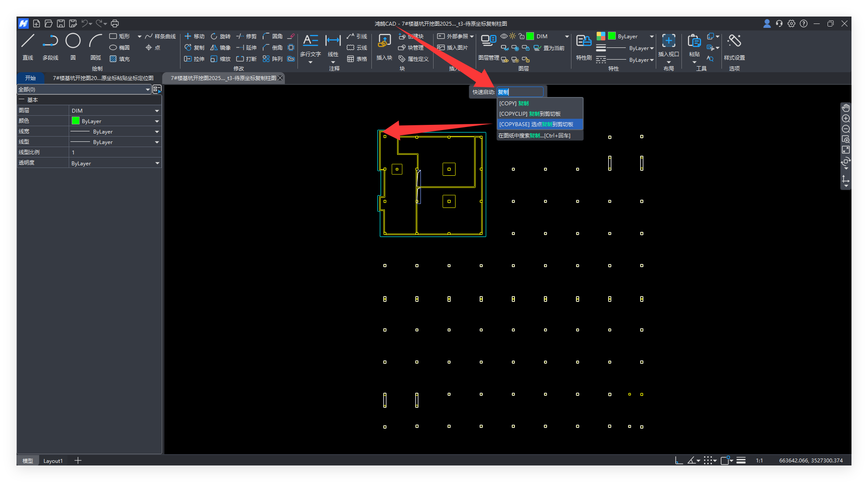Click the green color swatch in properties panel

coord(76,121)
